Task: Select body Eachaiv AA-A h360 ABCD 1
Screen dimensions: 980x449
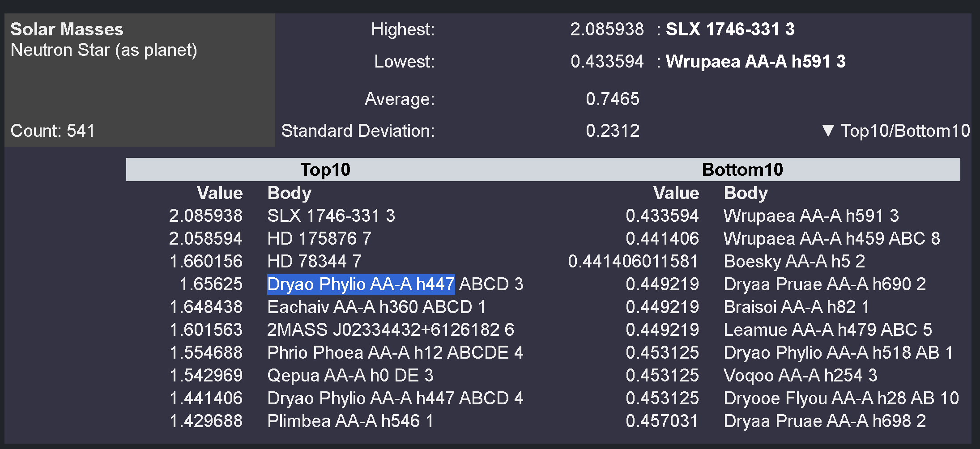Action: click(376, 307)
